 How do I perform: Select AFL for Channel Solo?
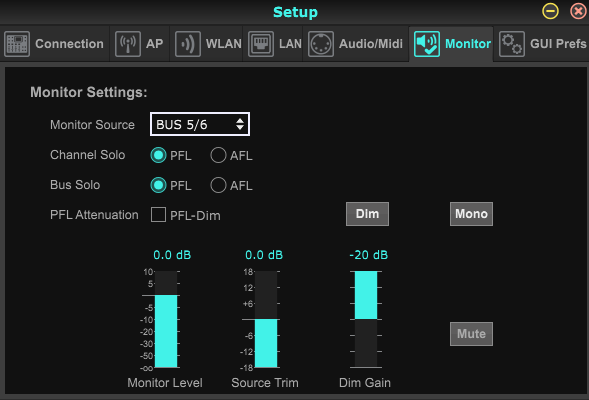click(218, 155)
